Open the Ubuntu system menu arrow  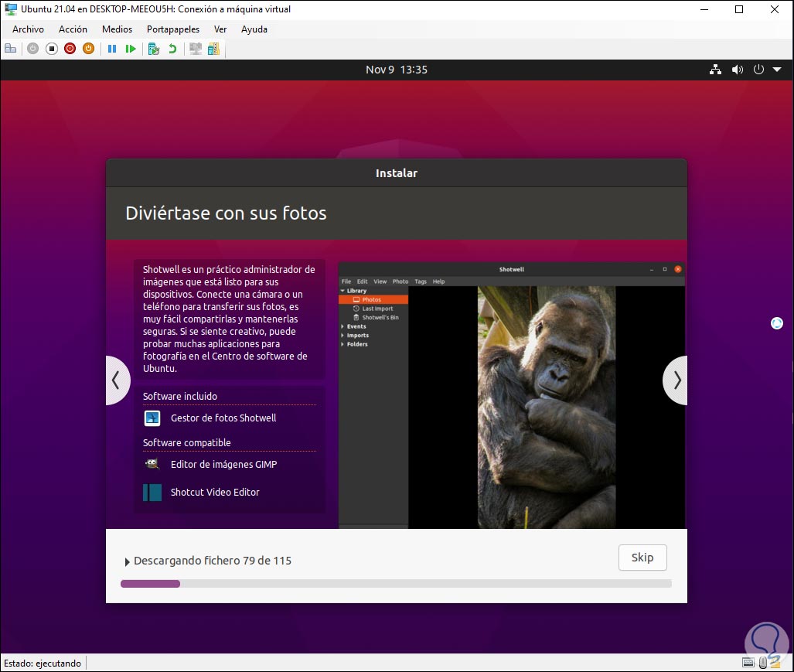[x=777, y=70]
